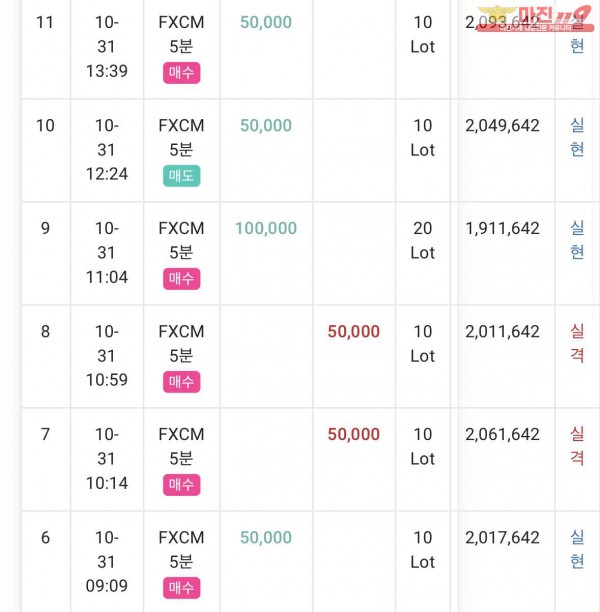
Task: Click the date 10-31 12:24 cell
Action: tap(107, 150)
